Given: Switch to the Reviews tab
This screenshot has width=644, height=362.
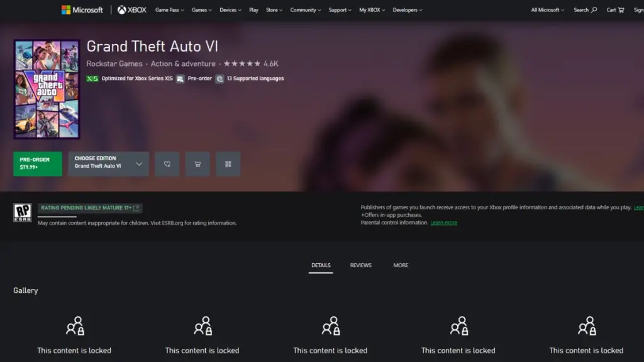Looking at the screenshot, I should [360, 266].
